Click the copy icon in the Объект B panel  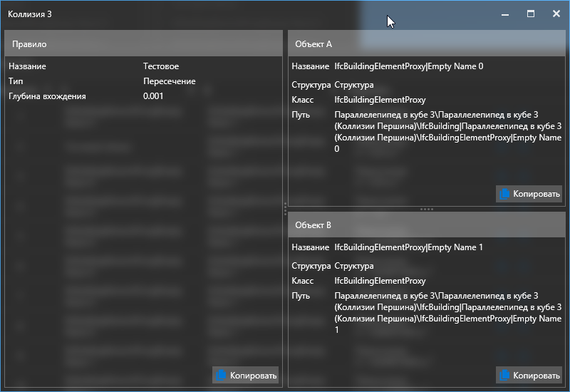pos(505,376)
